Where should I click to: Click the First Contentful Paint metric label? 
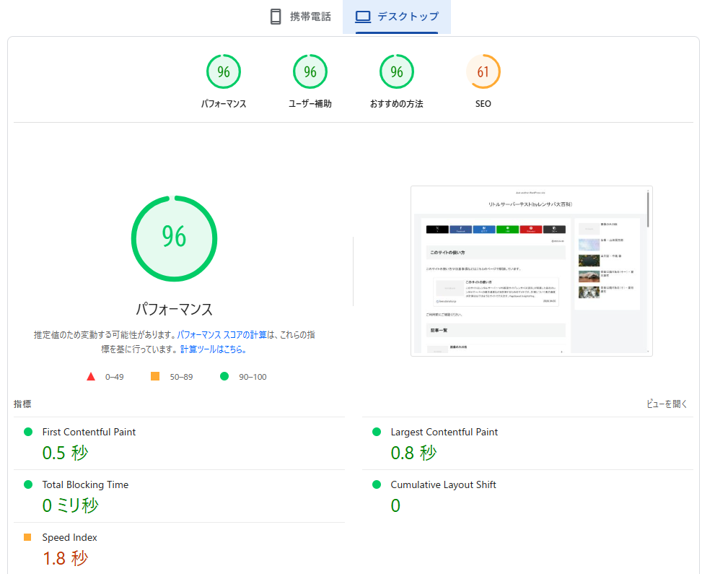coord(89,432)
